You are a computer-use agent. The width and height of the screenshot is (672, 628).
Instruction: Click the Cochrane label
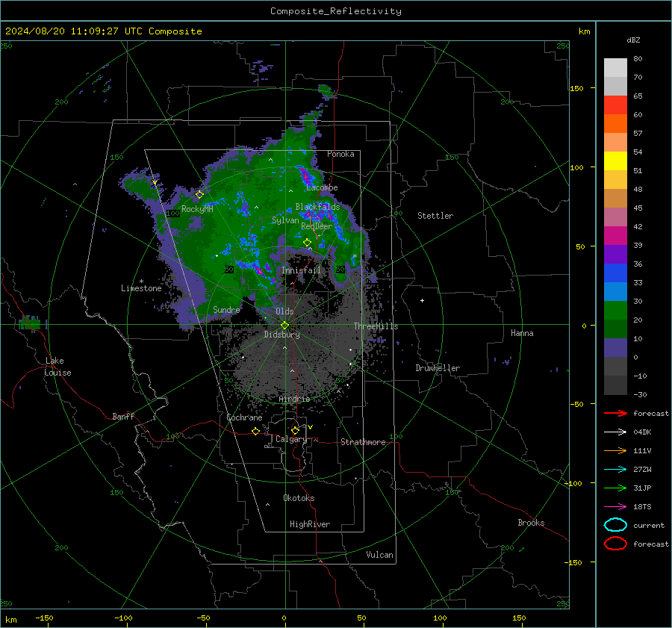point(244,417)
